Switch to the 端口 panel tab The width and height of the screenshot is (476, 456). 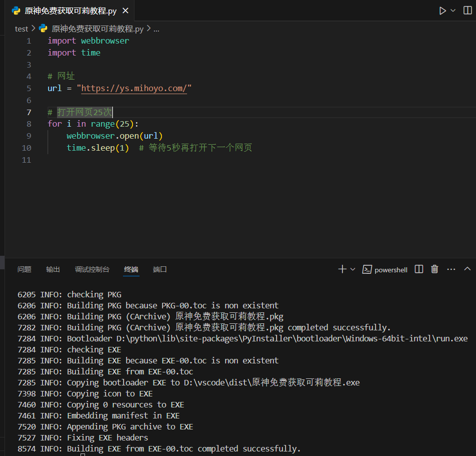point(159,269)
